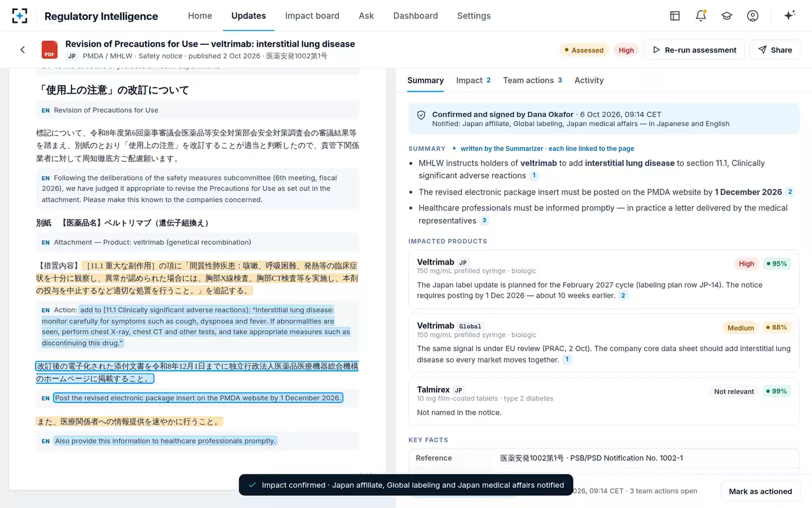Click the JP country tag under the title
Image resolution: width=812 pixels, height=508 pixels.
[x=72, y=56]
